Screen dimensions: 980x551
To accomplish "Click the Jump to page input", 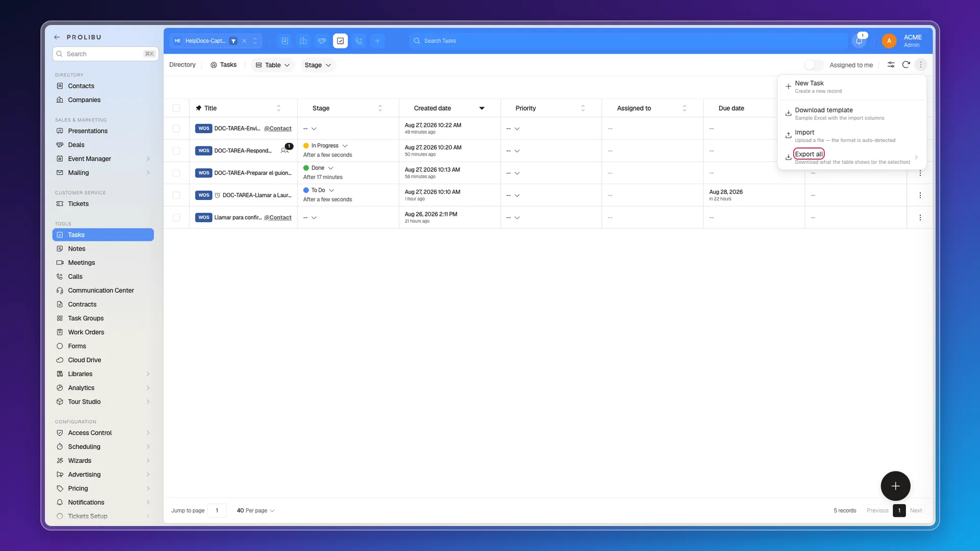I will pyautogui.click(x=217, y=510).
